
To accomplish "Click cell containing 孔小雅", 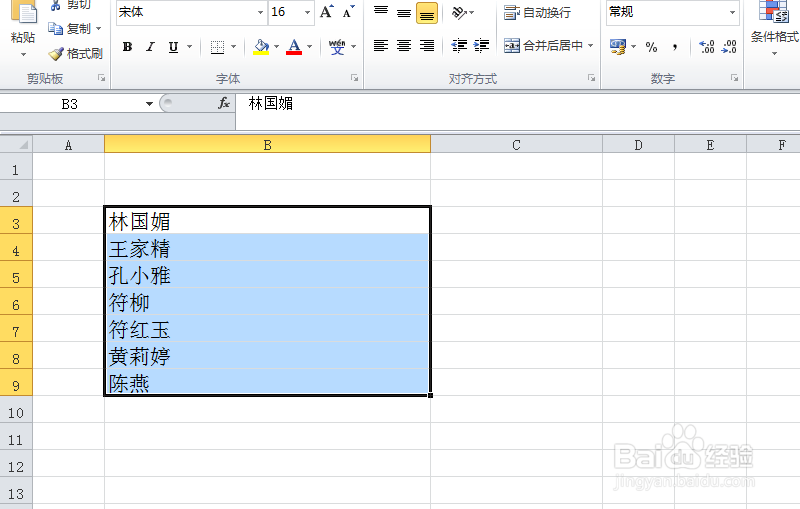I will (x=267, y=275).
